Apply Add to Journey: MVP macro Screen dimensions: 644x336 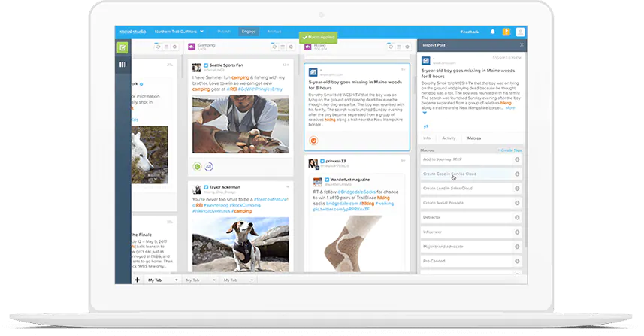click(471, 159)
